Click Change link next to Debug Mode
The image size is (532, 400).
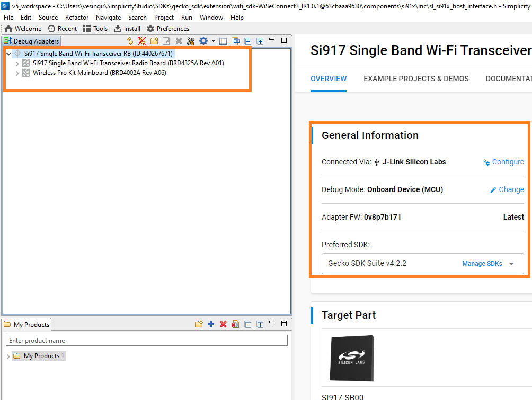(x=507, y=189)
